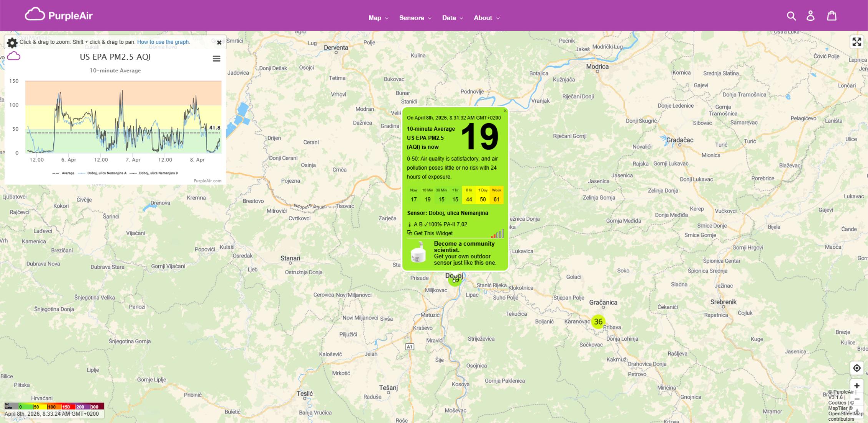The height and width of the screenshot is (423, 868).
Task: Open the chart export hamburger menu
Action: [x=216, y=58]
